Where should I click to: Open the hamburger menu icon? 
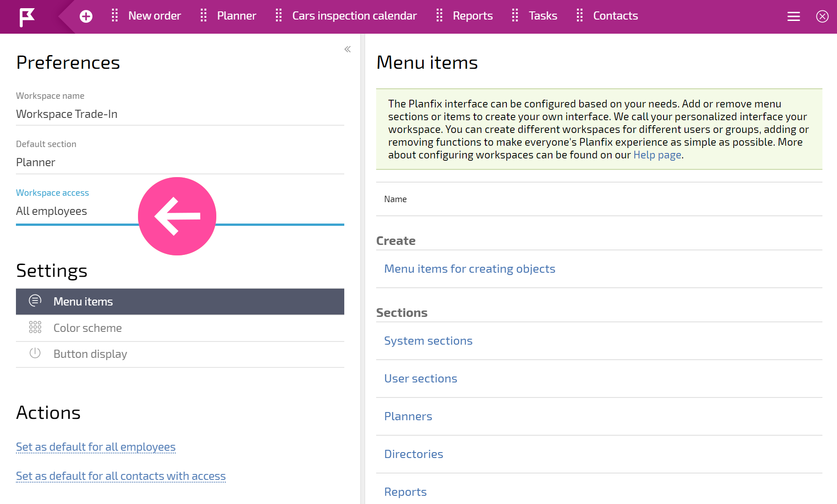[794, 17]
